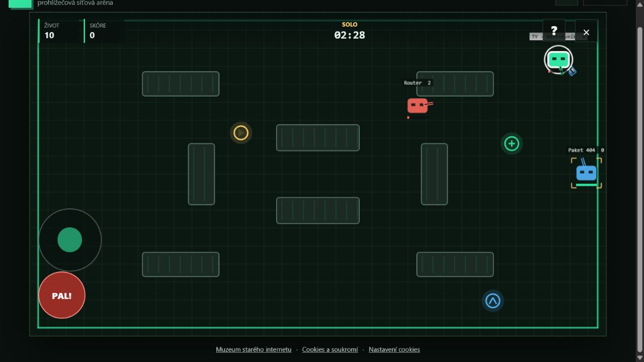Click the green joystick knob
The height and width of the screenshot is (362, 644).
click(70, 240)
